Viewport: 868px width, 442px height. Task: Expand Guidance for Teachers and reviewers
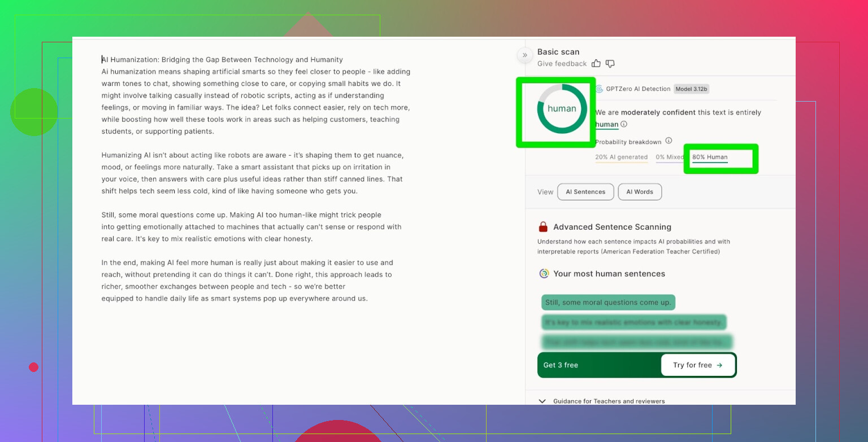tap(542, 401)
